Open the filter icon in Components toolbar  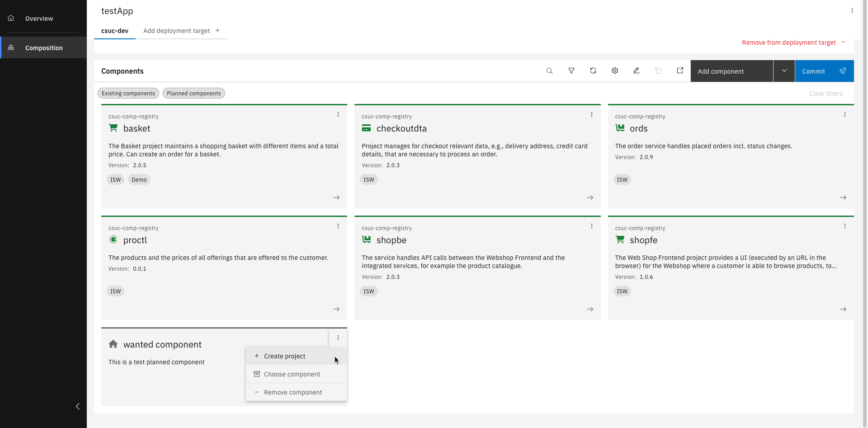point(571,71)
